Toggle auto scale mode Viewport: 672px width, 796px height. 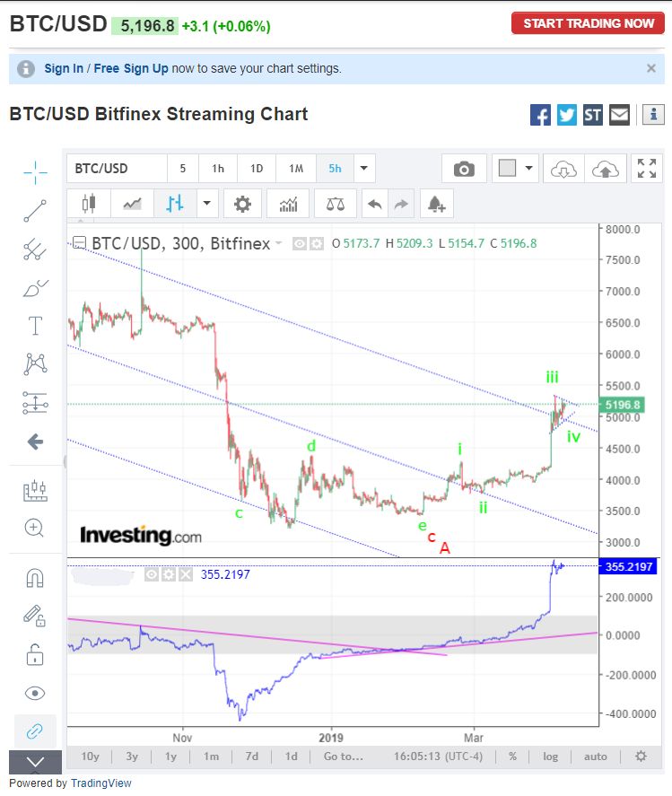(596, 757)
